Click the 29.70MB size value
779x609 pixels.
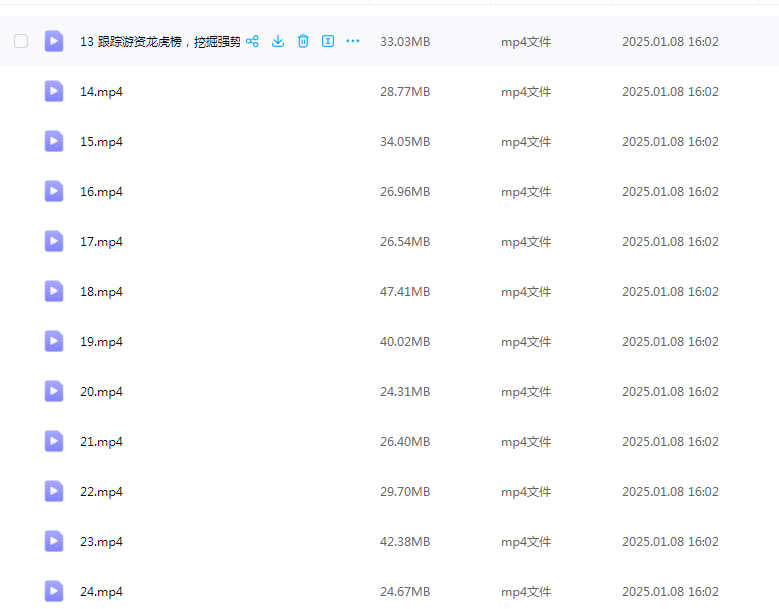pyautogui.click(x=405, y=492)
